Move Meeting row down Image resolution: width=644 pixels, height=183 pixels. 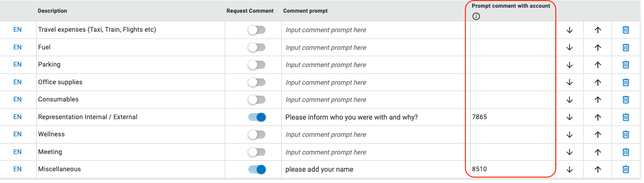tap(570, 152)
